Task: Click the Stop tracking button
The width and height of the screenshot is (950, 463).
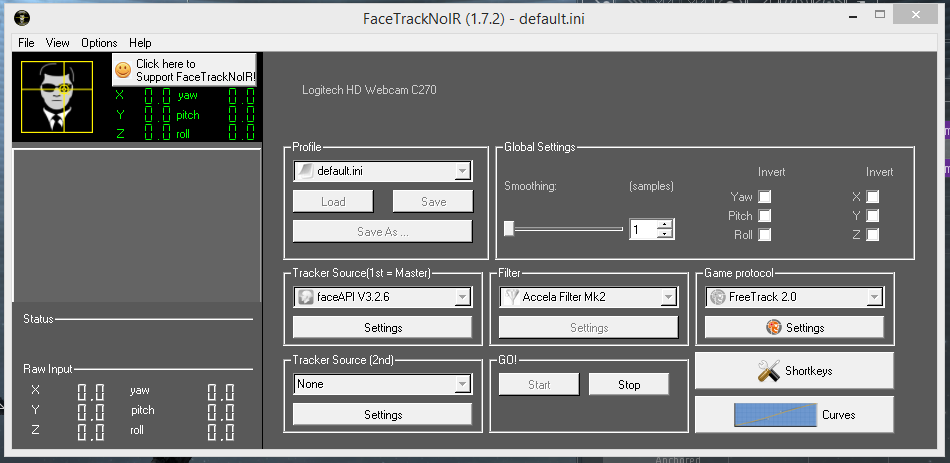Action: tap(629, 384)
